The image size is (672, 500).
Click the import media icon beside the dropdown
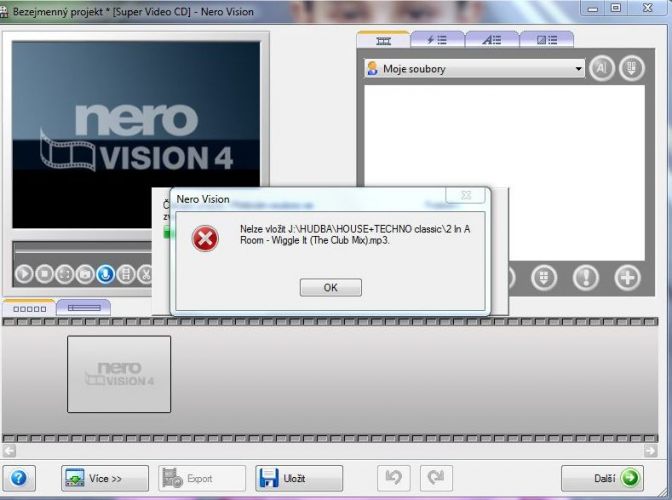[632, 68]
